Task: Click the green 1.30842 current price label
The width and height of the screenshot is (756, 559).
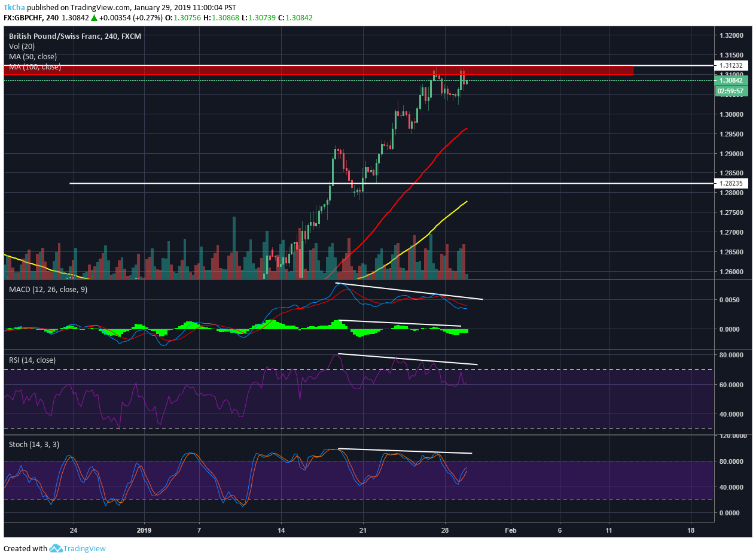Action: (x=731, y=80)
